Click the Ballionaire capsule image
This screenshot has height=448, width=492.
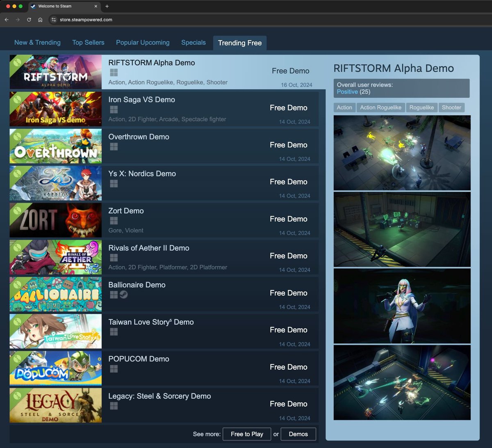[56, 294]
